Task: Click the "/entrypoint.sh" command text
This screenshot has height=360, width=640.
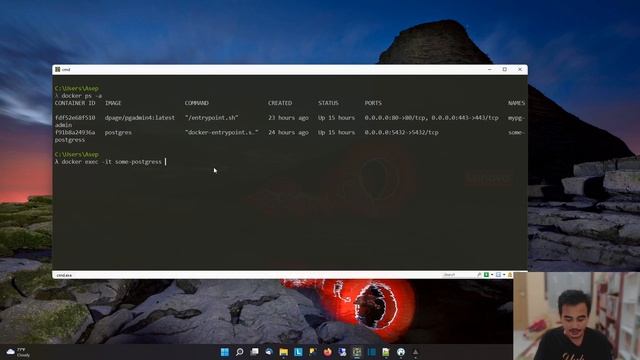Action: (211, 118)
